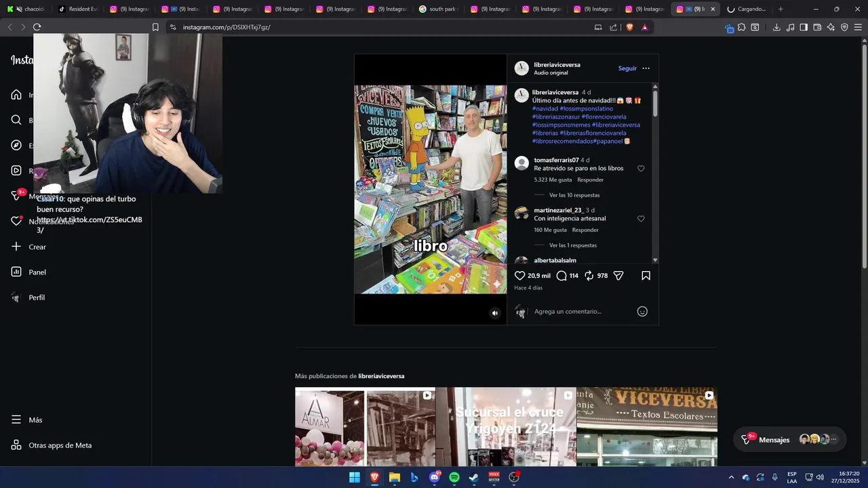The width and height of the screenshot is (868, 488).
Task: Open Crear in Instagram sidebar
Action: [28, 247]
